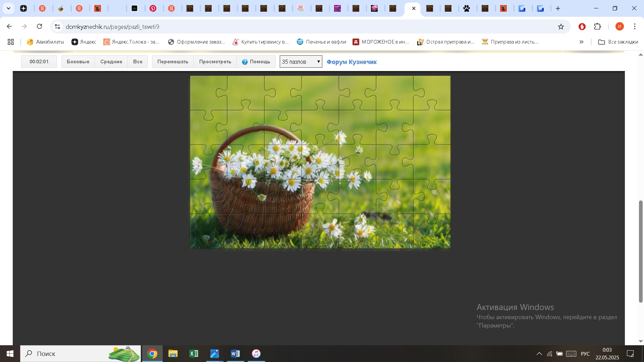644x362 pixels.
Task: Show hidden system tray icons
Action: point(539,354)
